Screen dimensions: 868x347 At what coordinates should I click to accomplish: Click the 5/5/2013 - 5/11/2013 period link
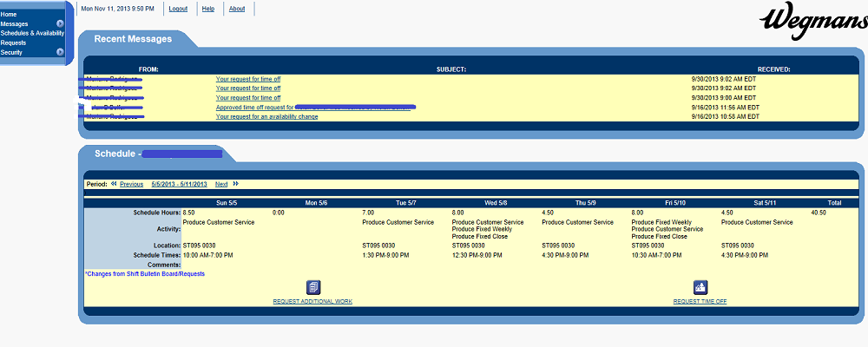[180, 184]
